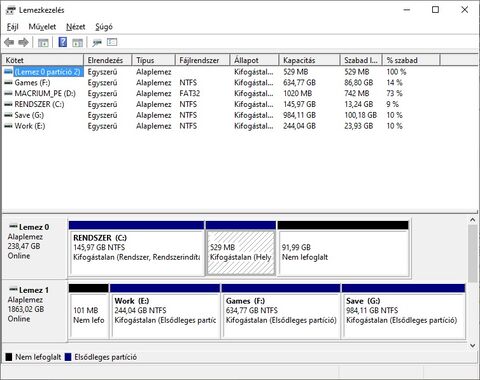The width and height of the screenshot is (480, 380).
Task: Click the Forward arrow toolbar icon
Action: point(23,42)
